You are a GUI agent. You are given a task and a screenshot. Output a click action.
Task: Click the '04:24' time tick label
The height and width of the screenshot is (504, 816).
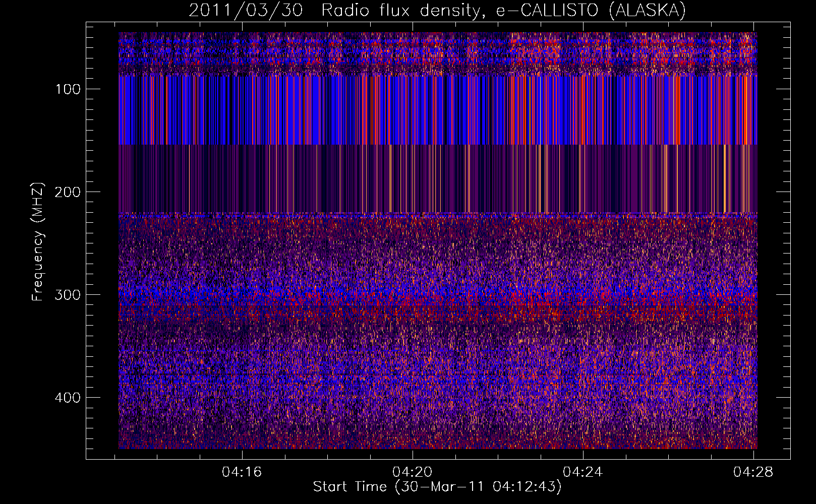pyautogui.click(x=583, y=472)
